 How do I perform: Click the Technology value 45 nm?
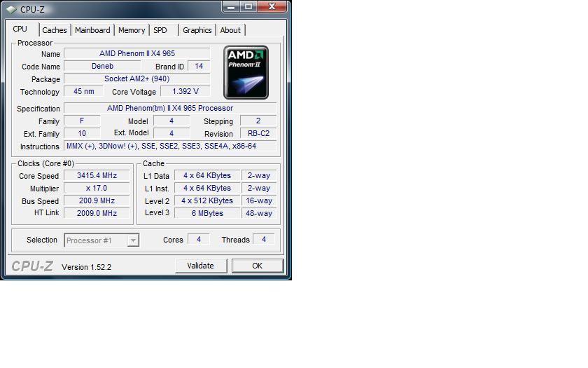click(83, 91)
